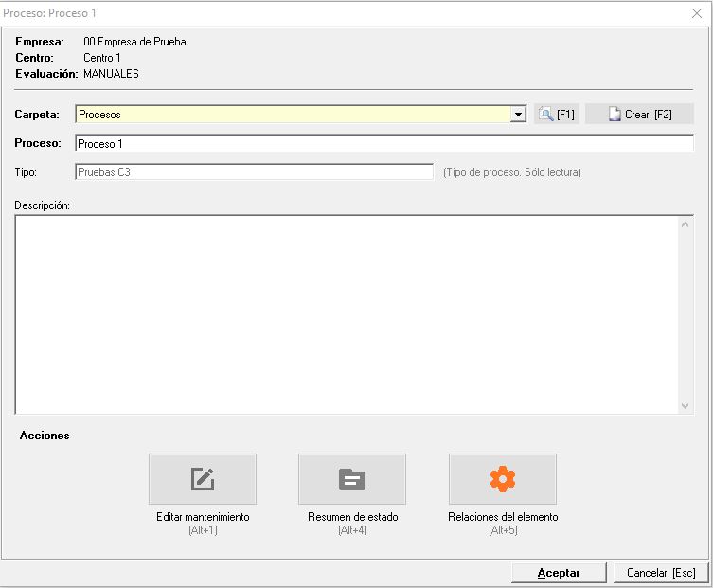Open Resumen de estado via the folder icon
Image resolution: width=713 pixels, height=588 pixels.
(x=352, y=479)
